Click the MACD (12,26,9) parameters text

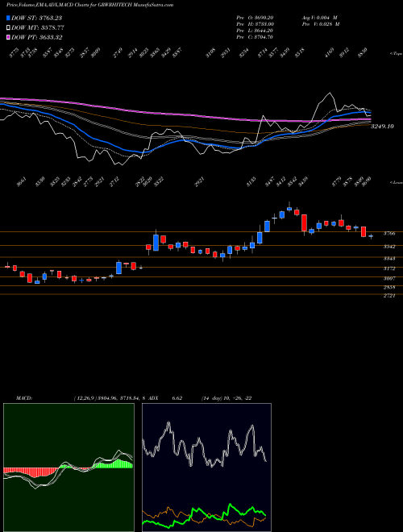pos(109,398)
